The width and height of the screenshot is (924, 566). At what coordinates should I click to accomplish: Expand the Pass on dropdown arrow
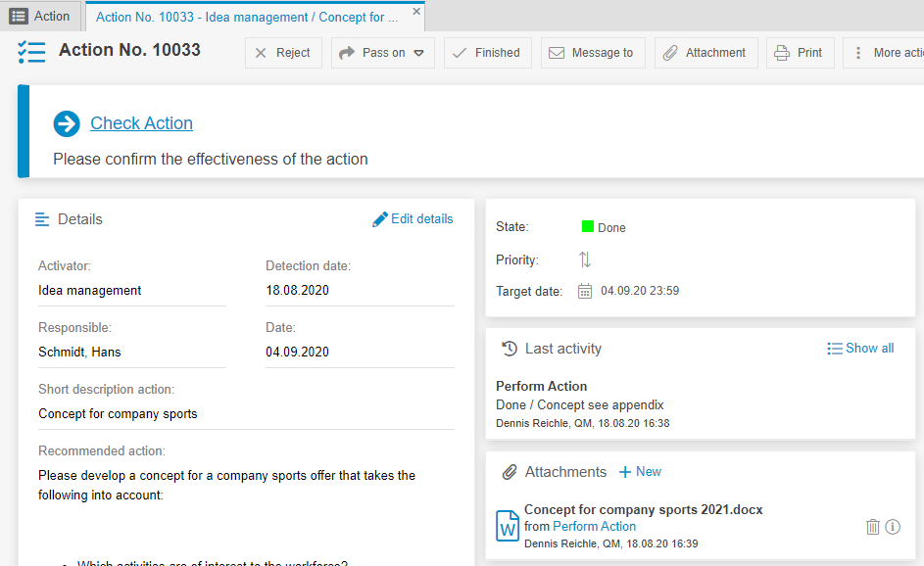pyautogui.click(x=418, y=53)
